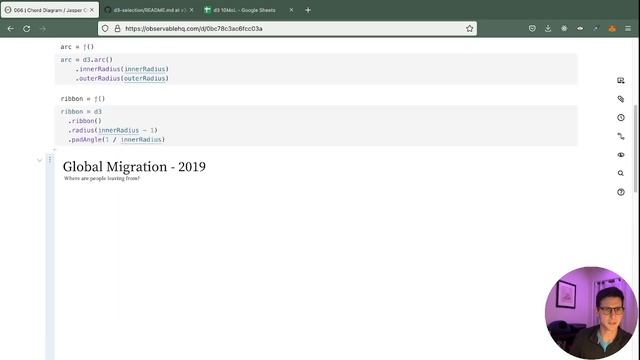Click the 'Where are people leaving from?' subtitle

(102, 178)
